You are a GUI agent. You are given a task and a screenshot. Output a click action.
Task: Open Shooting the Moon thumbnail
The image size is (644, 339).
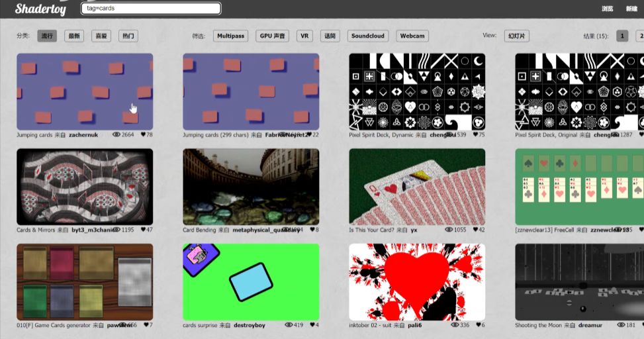coord(580,282)
